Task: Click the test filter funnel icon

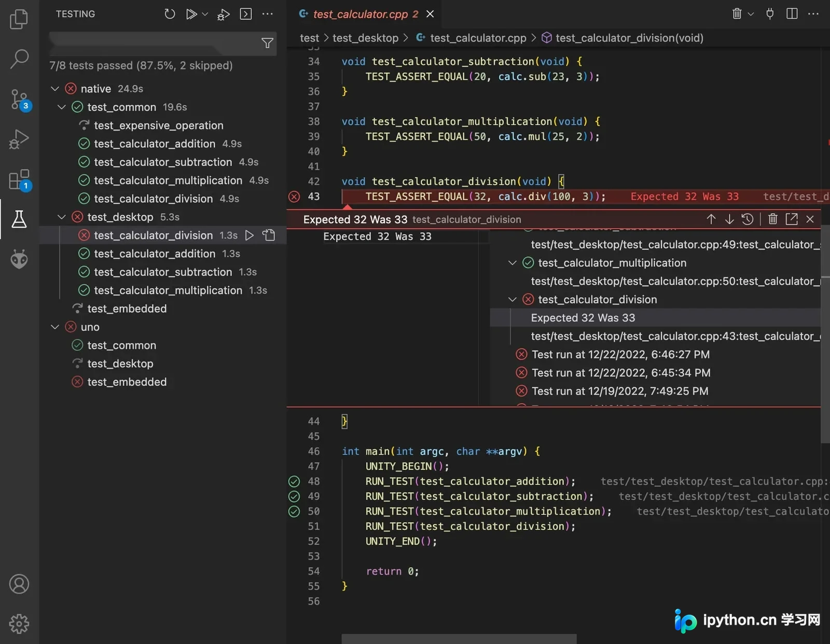Action: [267, 43]
